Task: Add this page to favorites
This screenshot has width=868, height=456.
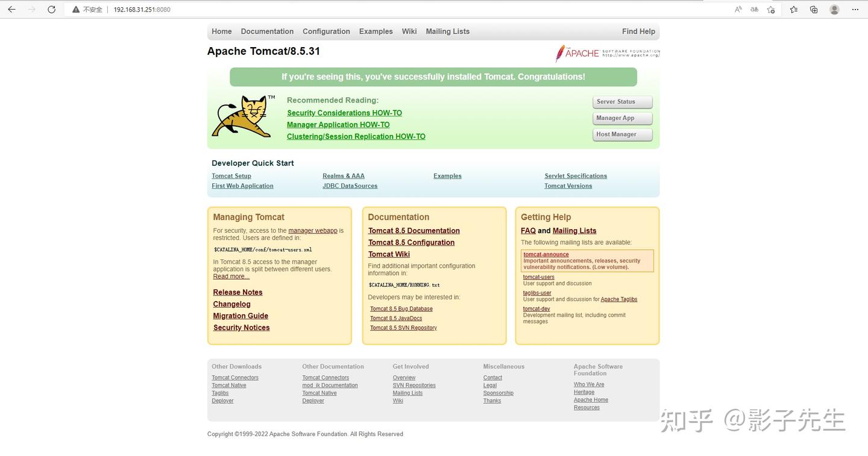Action: [771, 9]
